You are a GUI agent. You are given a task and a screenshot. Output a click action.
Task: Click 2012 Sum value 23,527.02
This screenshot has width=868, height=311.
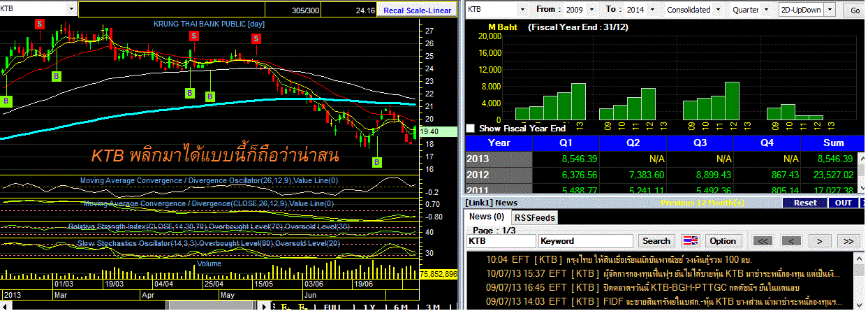coord(832,175)
